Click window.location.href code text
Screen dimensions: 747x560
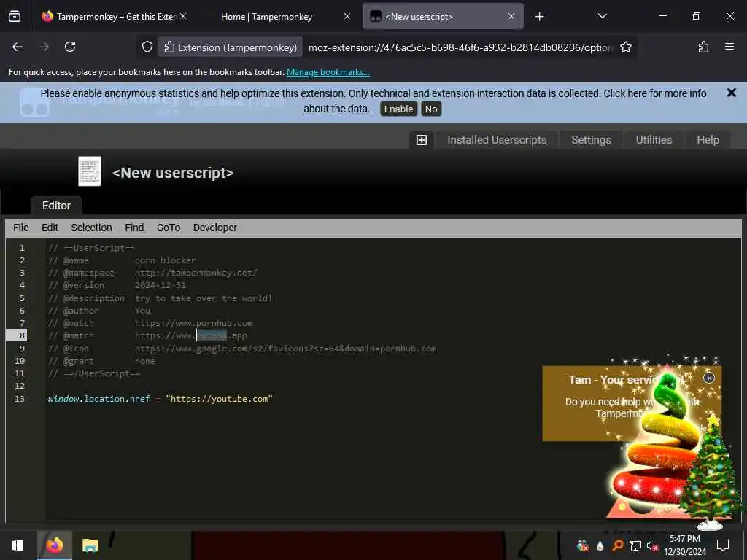[x=98, y=399]
